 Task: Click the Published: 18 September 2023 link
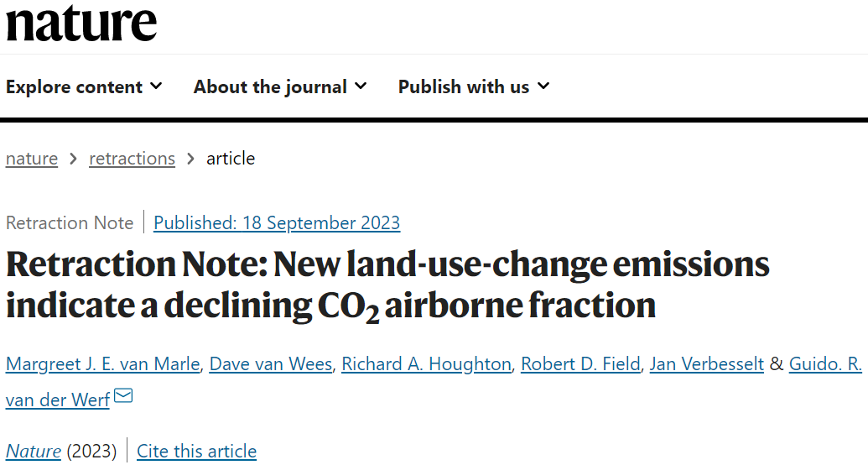(x=277, y=222)
